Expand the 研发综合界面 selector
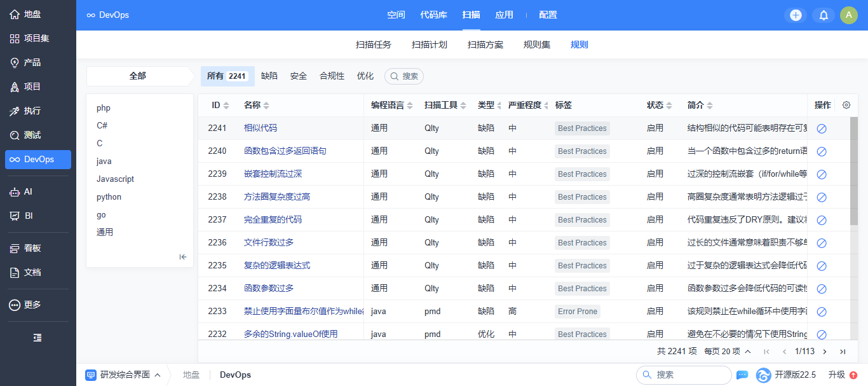The height and width of the screenshot is (386, 868). (123, 375)
